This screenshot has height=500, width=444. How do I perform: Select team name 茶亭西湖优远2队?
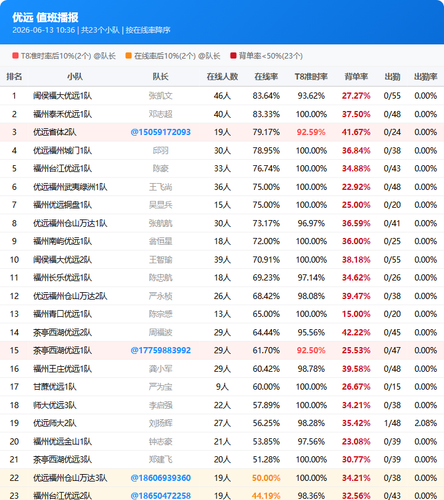[x=62, y=332]
